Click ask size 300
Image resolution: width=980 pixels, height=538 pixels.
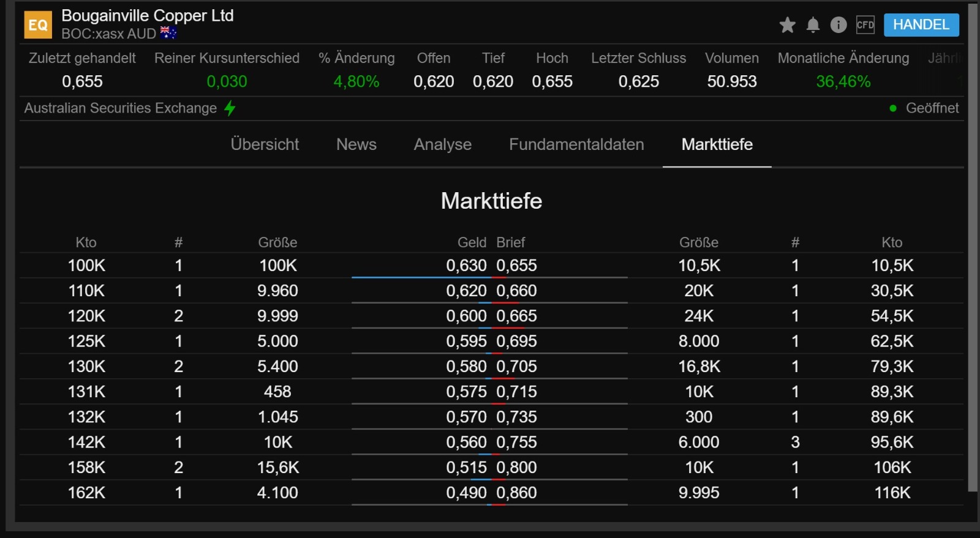pos(699,417)
